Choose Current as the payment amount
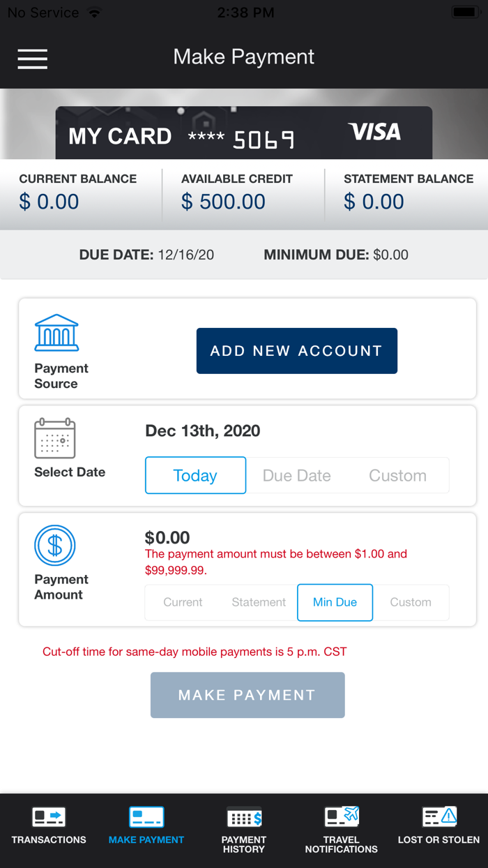 [183, 602]
